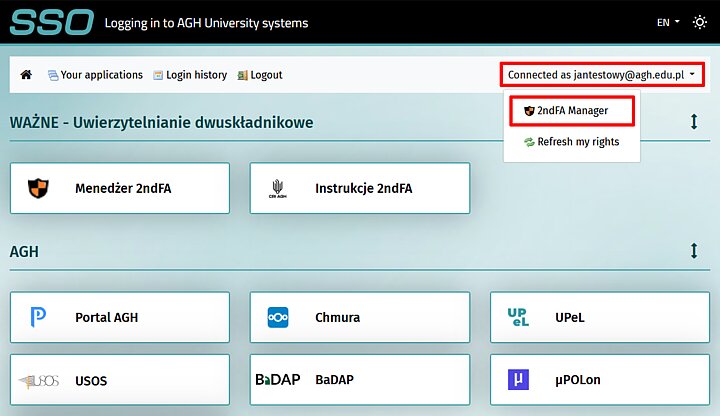The height and width of the screenshot is (416, 720).
Task: Toggle the light/dark theme sun icon
Action: pyautogui.click(x=699, y=22)
